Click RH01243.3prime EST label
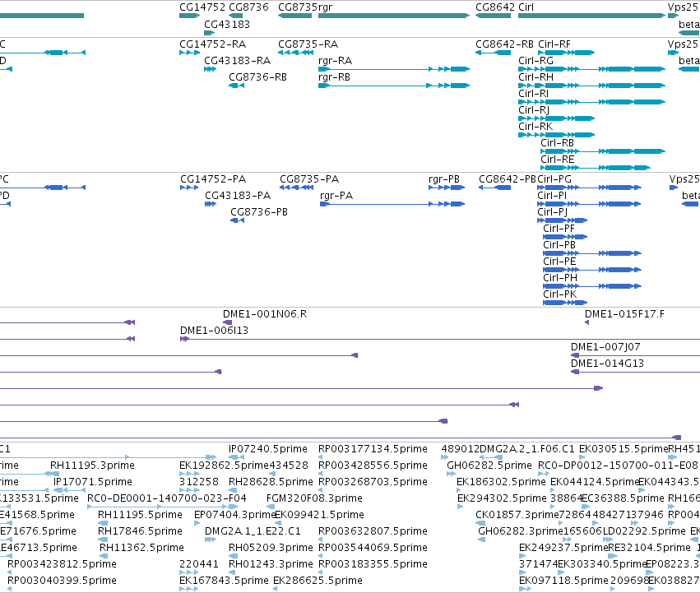The height and width of the screenshot is (593, 700). click(271, 565)
